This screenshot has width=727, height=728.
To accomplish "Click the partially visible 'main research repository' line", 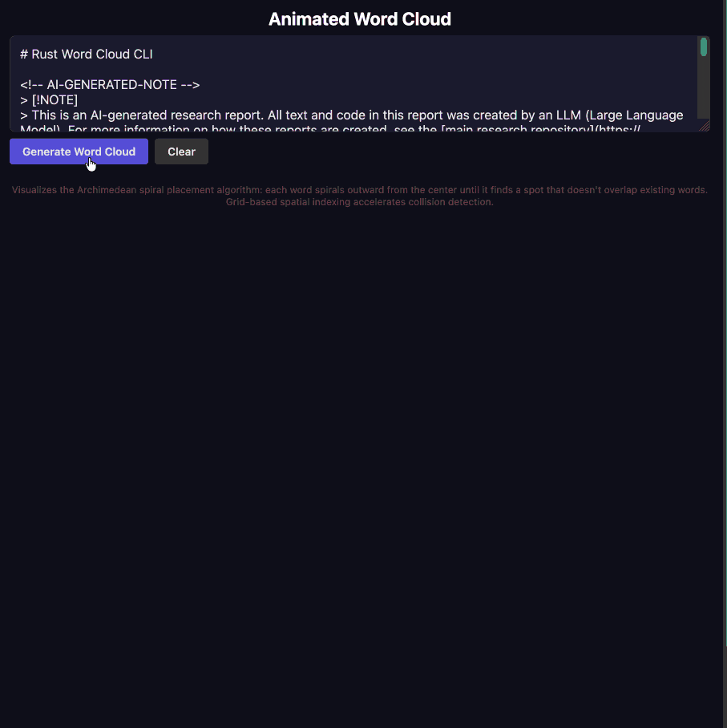I will coord(540,128).
